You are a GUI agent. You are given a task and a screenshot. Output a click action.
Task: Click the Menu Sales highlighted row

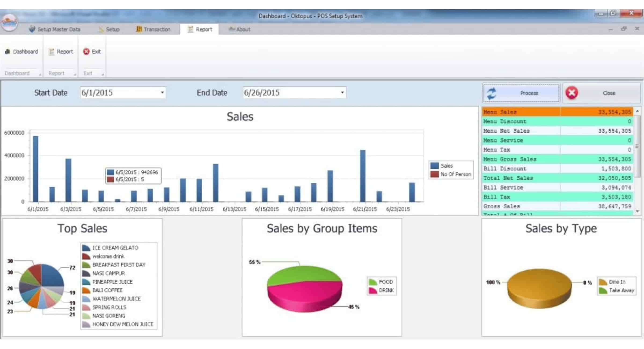[557, 112]
